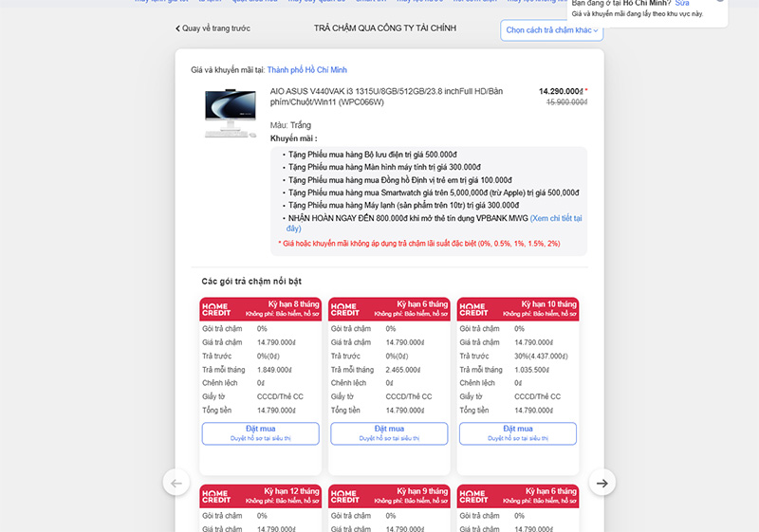Click Home Credit logo on 12 tháng card
The height and width of the screenshot is (532, 759).
click(x=216, y=497)
